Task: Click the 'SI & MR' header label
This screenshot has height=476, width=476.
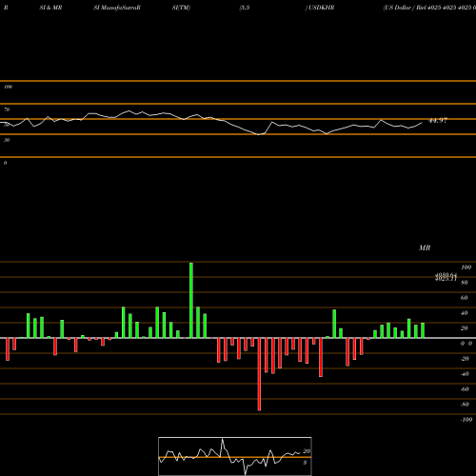Action: point(50,8)
